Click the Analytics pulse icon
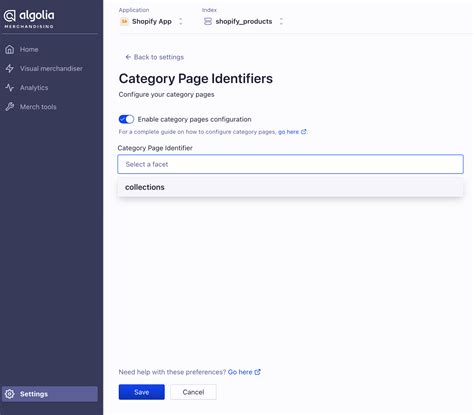The image size is (474, 415). [10, 88]
